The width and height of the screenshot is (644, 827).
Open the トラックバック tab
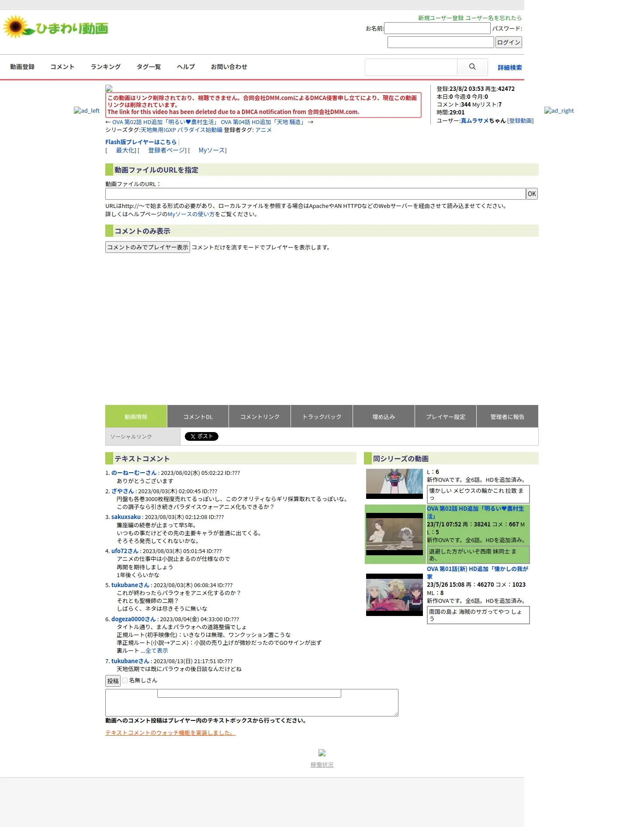[322, 416]
